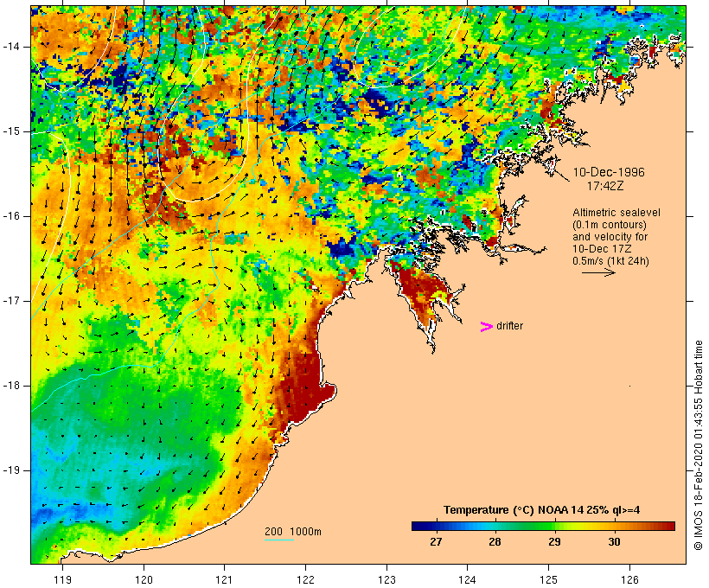Click the temperature color scale bar
This screenshot has height=588, width=709.
[x=543, y=526]
